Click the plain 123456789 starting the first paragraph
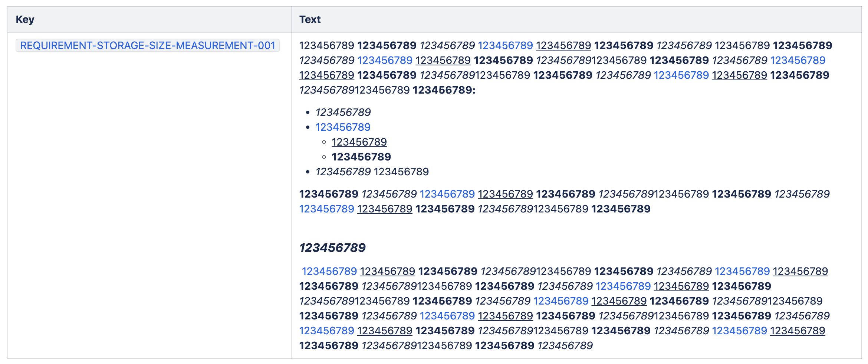 pyautogui.click(x=326, y=45)
